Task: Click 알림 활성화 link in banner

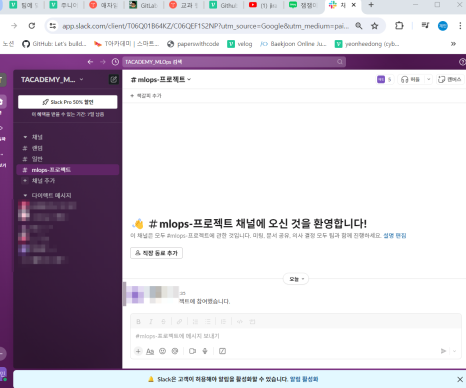Action: (x=304, y=379)
